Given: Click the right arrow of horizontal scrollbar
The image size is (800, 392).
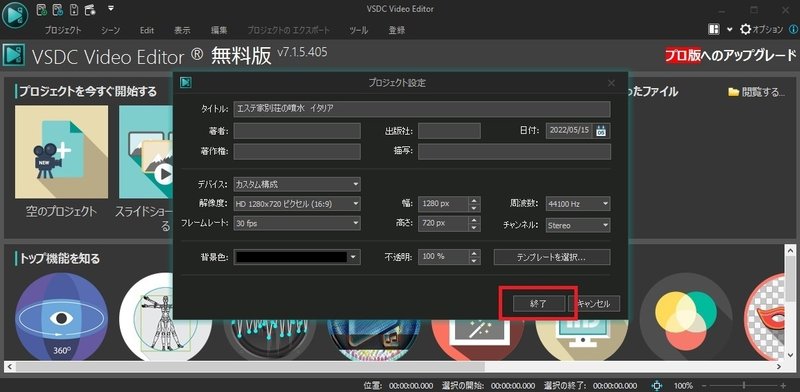Looking at the screenshot, I should pos(779,366).
